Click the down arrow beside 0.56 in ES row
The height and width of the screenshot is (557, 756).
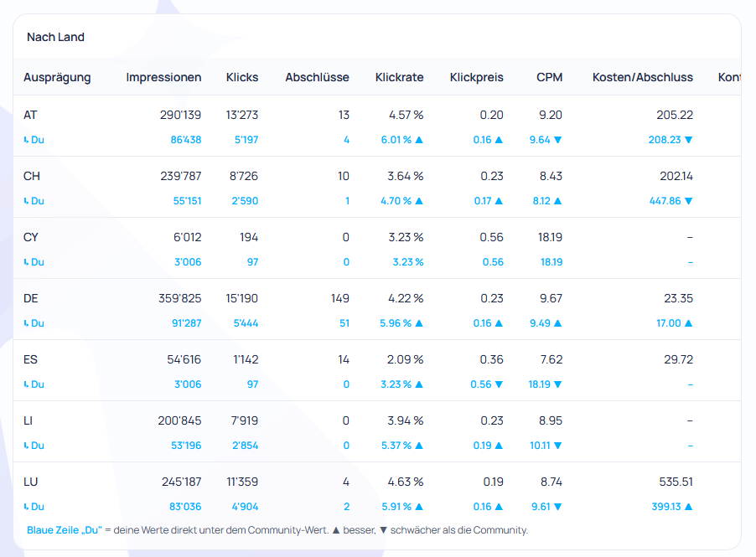pyautogui.click(x=499, y=385)
